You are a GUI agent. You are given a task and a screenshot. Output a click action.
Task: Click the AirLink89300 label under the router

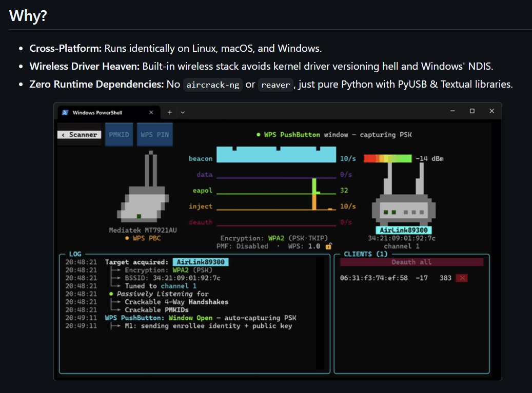pos(404,231)
